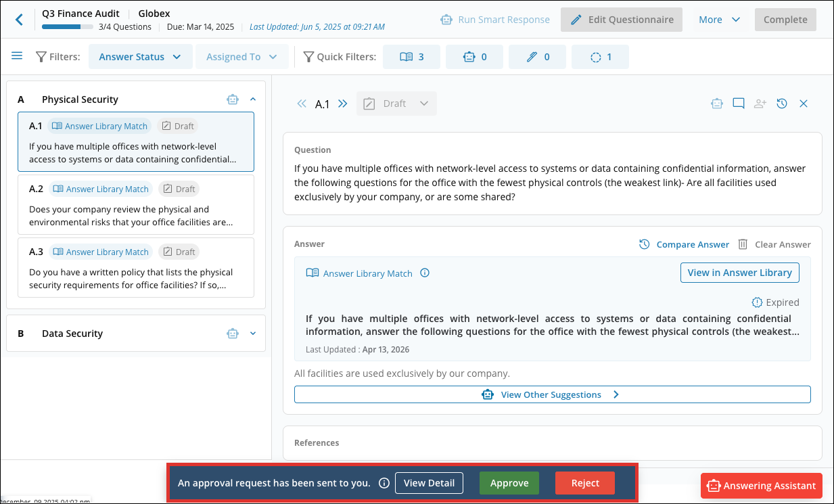Click the questionnaire progress bar
This screenshot has height=504, width=834.
click(x=68, y=27)
